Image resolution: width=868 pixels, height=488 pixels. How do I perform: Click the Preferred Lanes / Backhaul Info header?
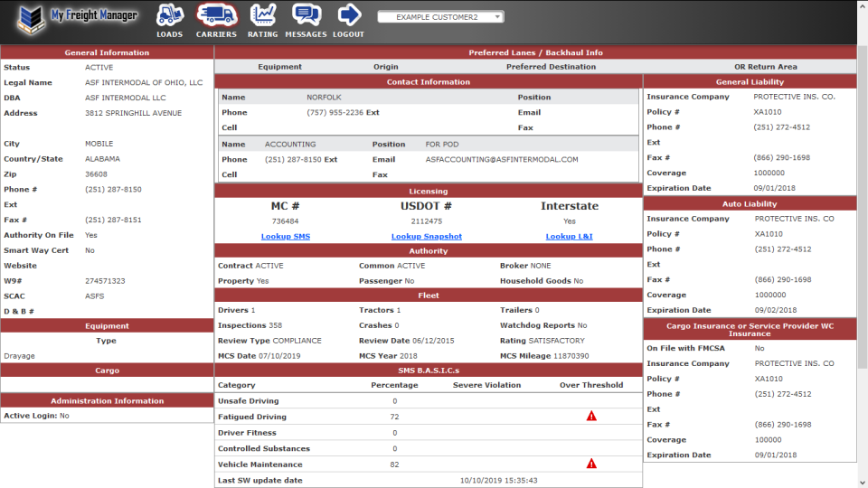click(535, 52)
